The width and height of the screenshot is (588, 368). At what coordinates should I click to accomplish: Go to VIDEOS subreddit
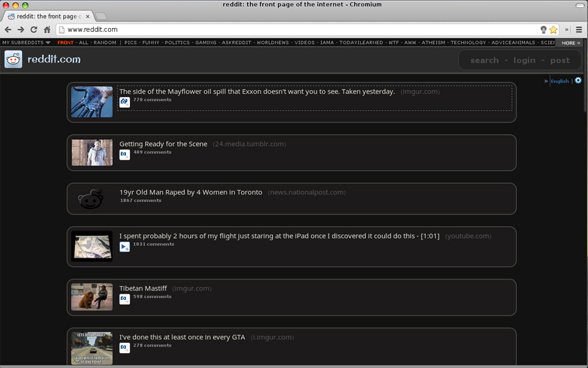[x=304, y=43]
